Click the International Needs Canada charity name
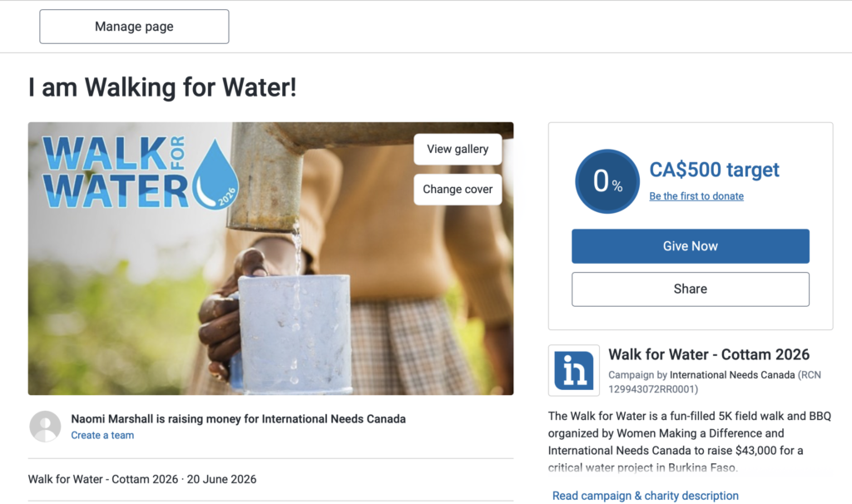This screenshot has width=852, height=504. tap(732, 375)
